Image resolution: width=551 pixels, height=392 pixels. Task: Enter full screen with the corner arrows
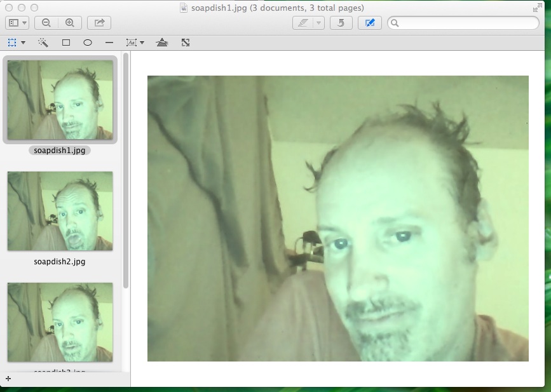(x=538, y=8)
